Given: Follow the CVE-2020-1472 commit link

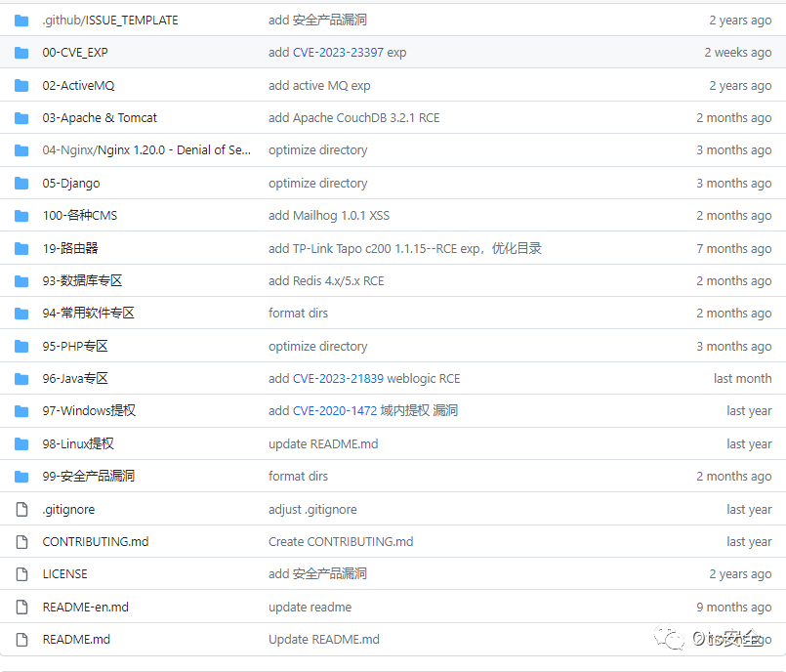Looking at the screenshot, I should pos(335,411).
